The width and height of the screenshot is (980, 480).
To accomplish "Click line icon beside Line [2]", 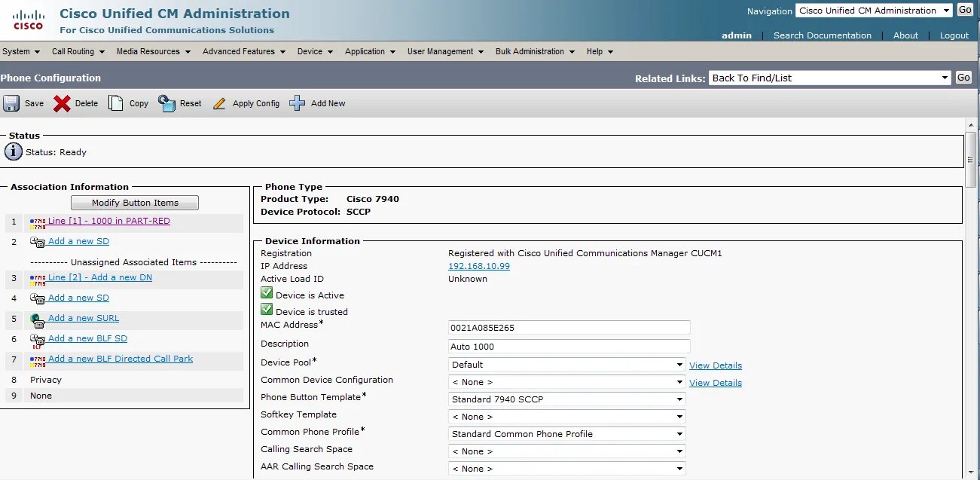I will point(38,280).
